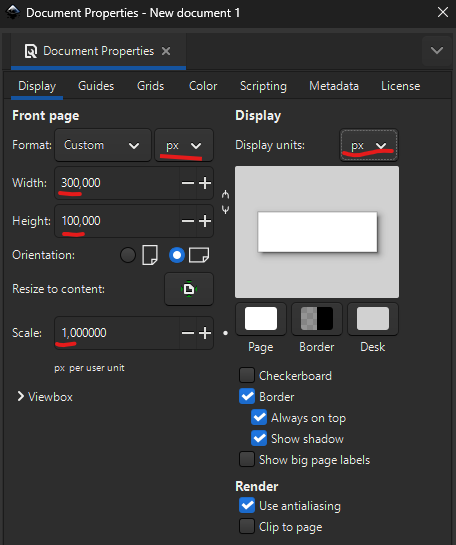The image size is (456, 545).
Task: Disable the Show shadow checkbox
Action: [259, 439]
